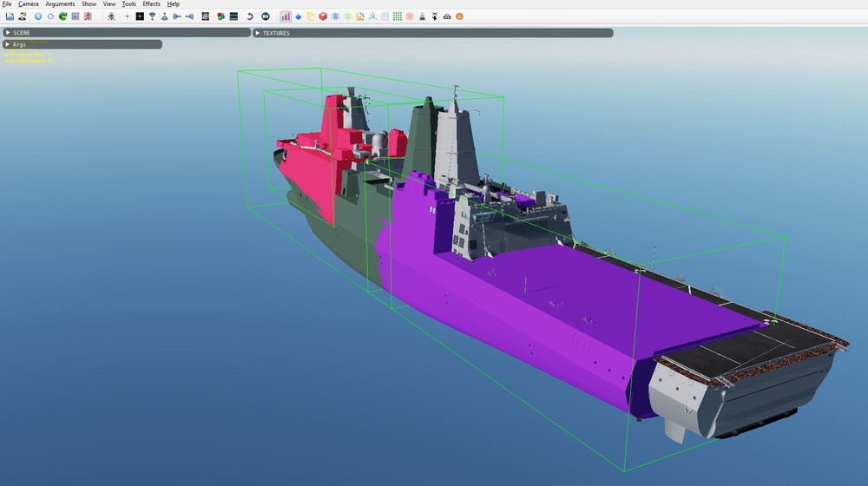
Task: Click the green dotted grid icon
Action: [397, 16]
